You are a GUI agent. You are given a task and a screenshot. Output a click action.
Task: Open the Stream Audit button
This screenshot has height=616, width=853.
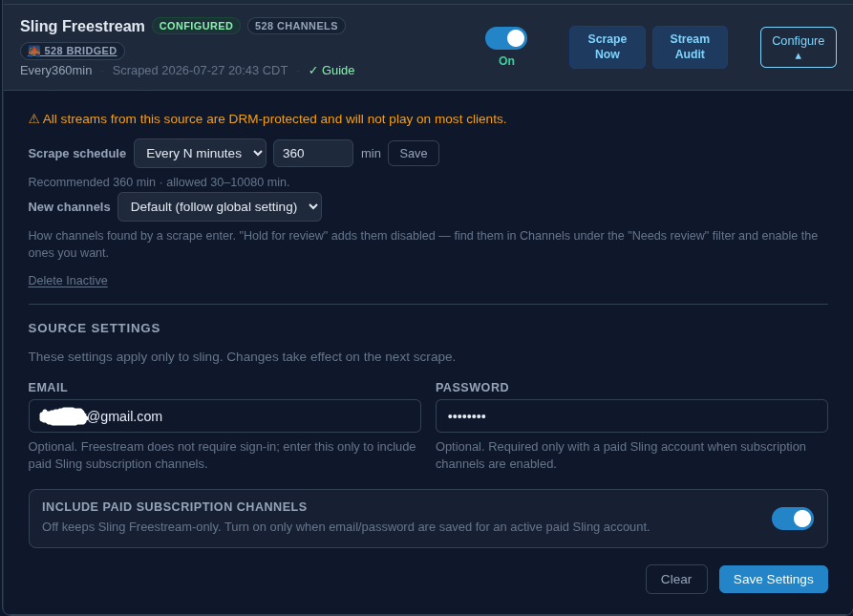tap(690, 47)
